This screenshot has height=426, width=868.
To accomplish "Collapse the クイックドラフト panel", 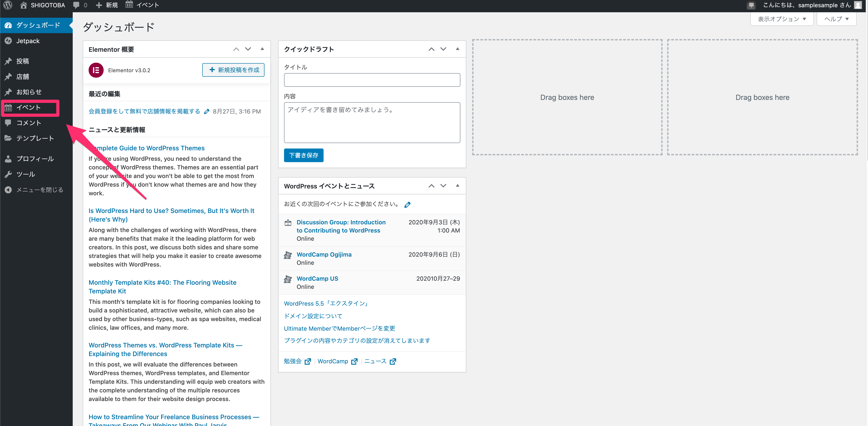I will [x=457, y=49].
